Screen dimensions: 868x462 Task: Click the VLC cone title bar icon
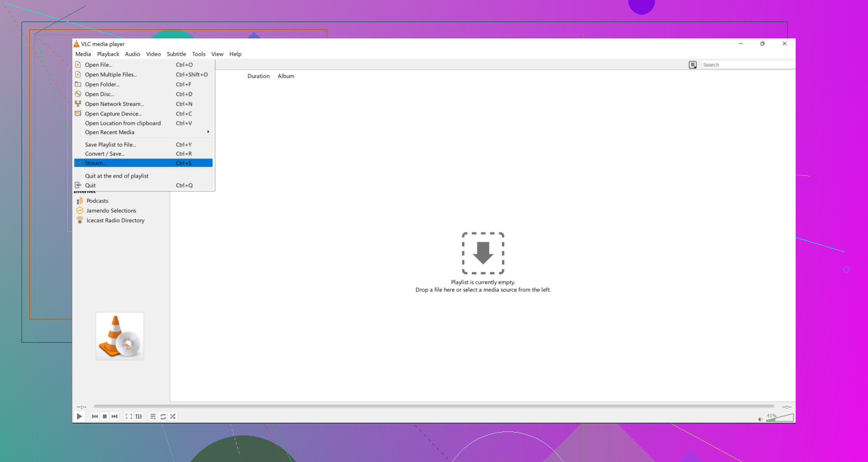pyautogui.click(x=76, y=44)
